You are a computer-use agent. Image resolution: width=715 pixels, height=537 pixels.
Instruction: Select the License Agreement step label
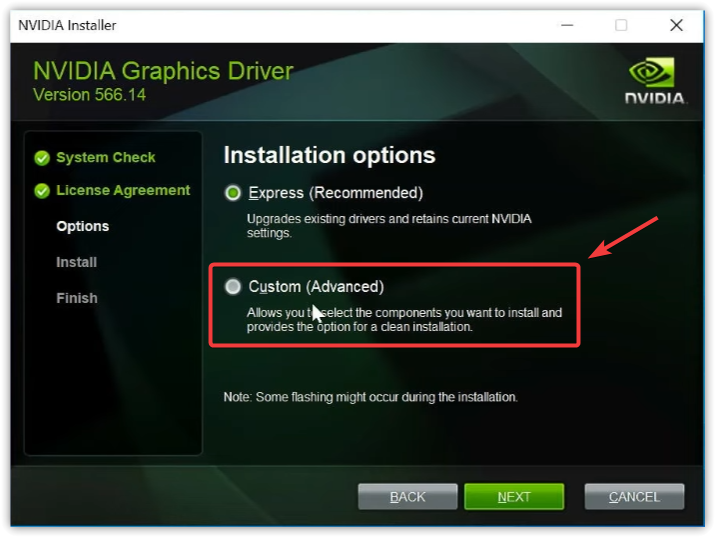pos(123,190)
